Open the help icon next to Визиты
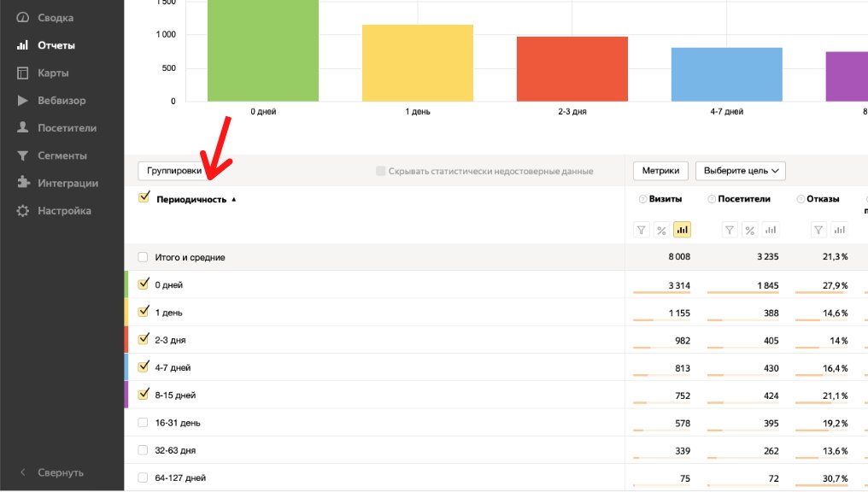This screenshot has width=868, height=492. pyautogui.click(x=642, y=200)
